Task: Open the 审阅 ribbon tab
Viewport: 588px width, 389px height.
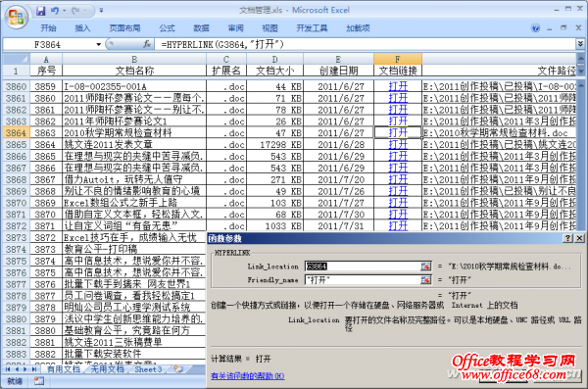Action: (x=235, y=28)
